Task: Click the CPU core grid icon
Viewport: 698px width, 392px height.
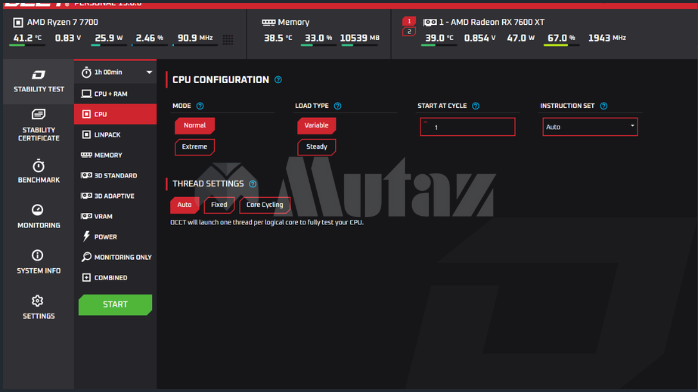Action: click(228, 39)
